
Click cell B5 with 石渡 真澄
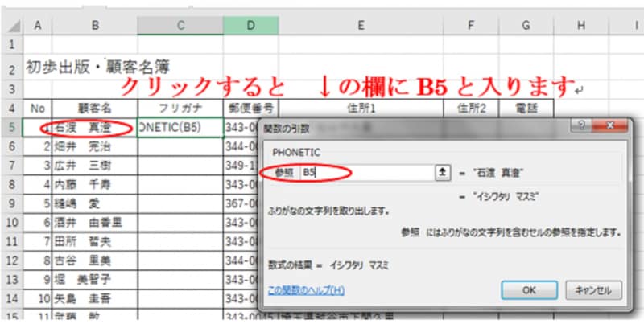(x=95, y=128)
